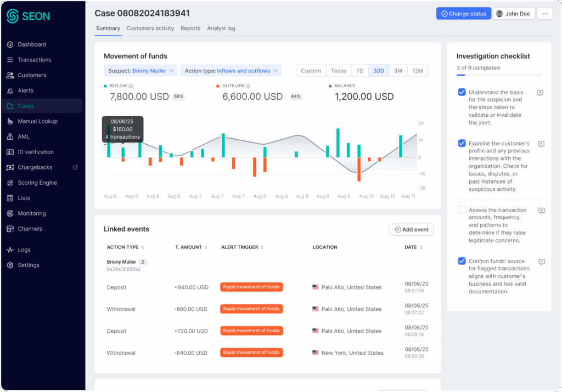Switch to the Customers activity tab
The height and width of the screenshot is (392, 562).
(150, 29)
